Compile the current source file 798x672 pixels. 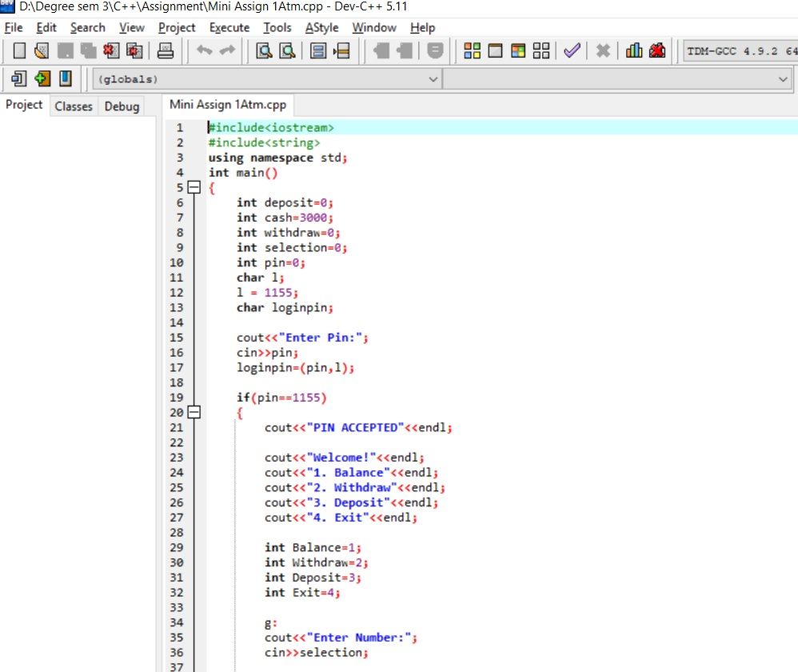coord(472,50)
